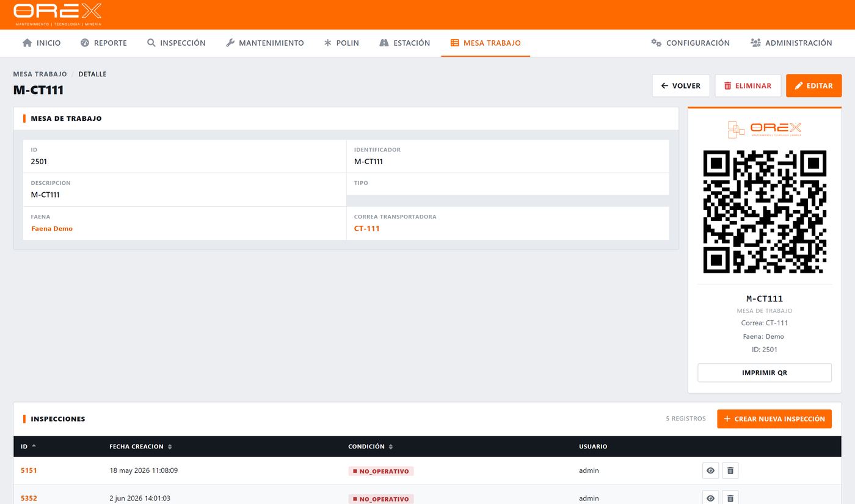Open the Estación menu item
This screenshot has width=855, height=504.
pos(405,43)
